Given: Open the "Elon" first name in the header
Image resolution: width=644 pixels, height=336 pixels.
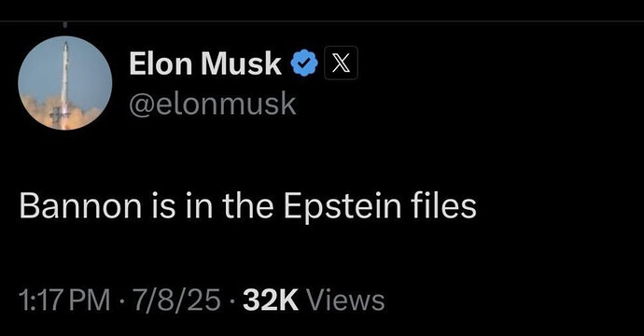Looking at the screenshot, I should [x=161, y=63].
